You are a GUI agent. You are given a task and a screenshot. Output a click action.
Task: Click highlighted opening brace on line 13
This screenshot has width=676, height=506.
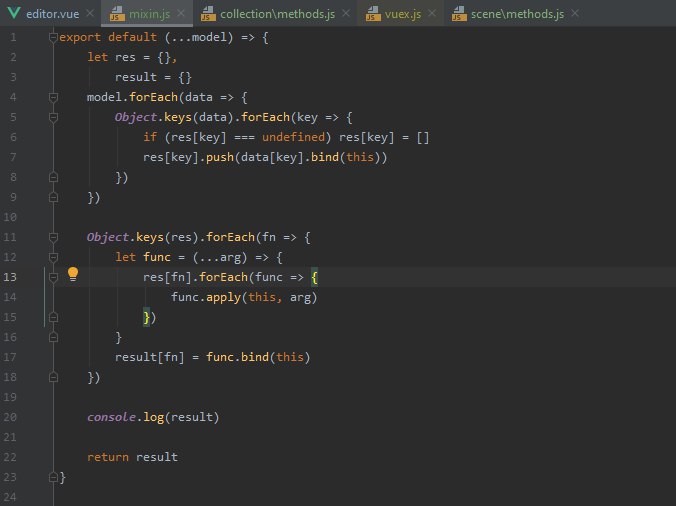(314, 277)
